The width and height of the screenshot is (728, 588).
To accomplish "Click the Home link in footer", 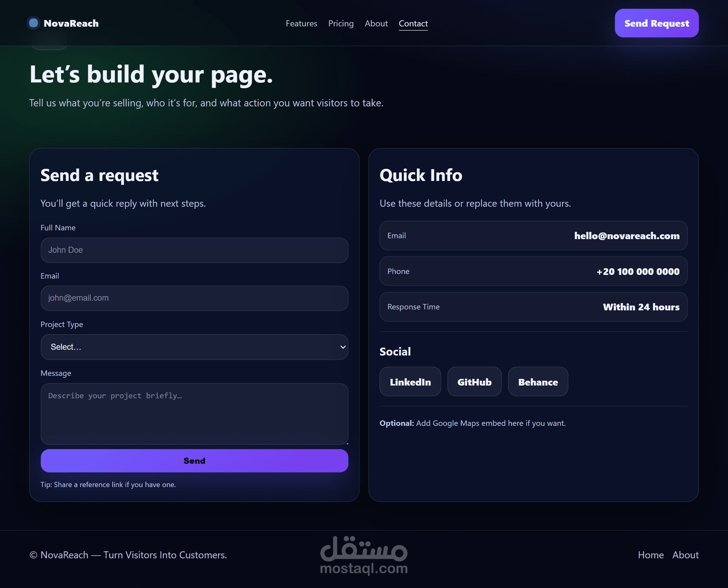I will click(x=650, y=555).
